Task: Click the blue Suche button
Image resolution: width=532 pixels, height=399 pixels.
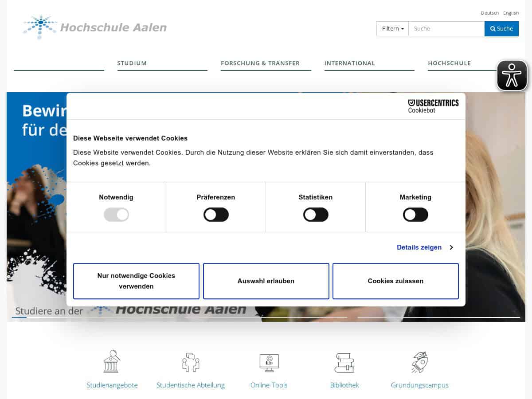Action: 501,29
